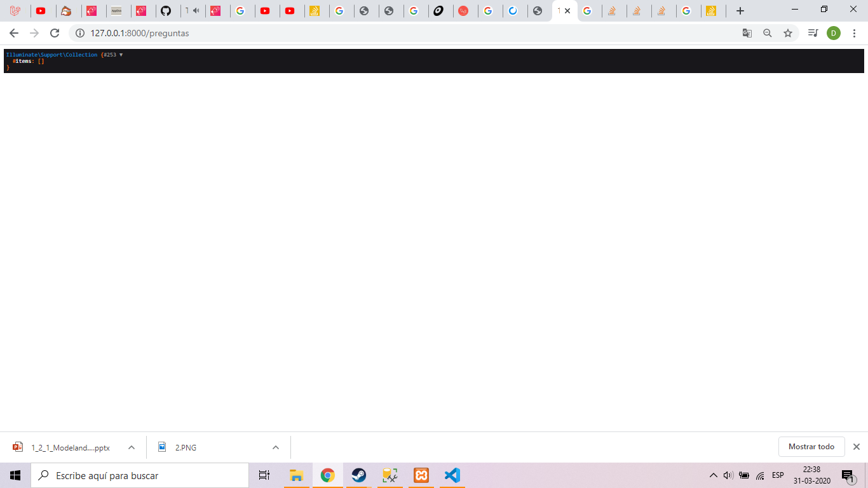Close the downloads bar
Viewport: 868px width, 488px height.
[x=857, y=447]
